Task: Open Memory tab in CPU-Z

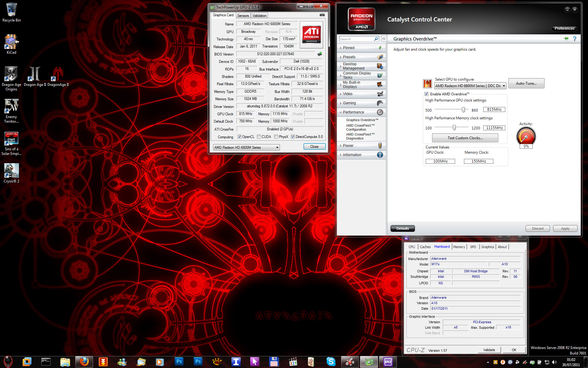Action: (x=459, y=247)
